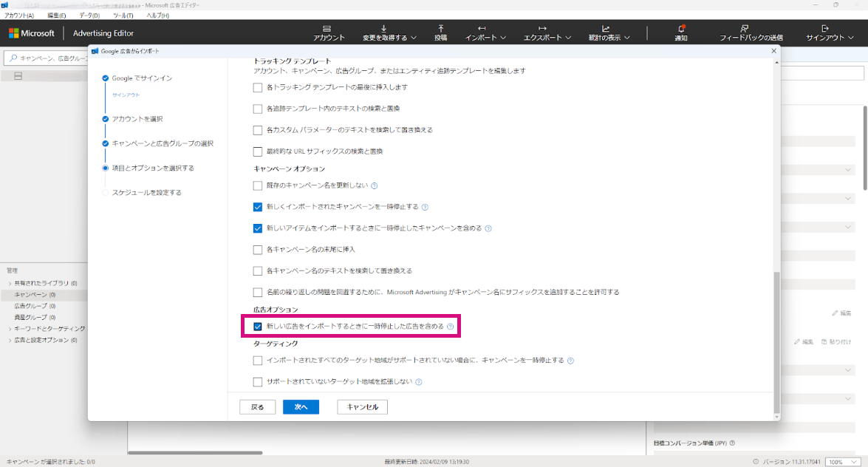Click the サインアウト toolbar icon
The height and width of the screenshot is (467, 868).
click(x=825, y=28)
